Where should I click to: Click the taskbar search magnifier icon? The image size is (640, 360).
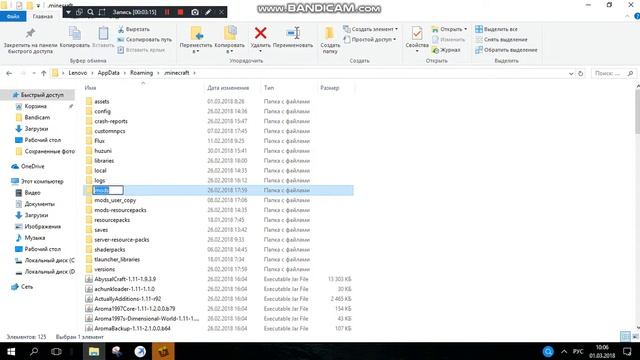(34, 351)
